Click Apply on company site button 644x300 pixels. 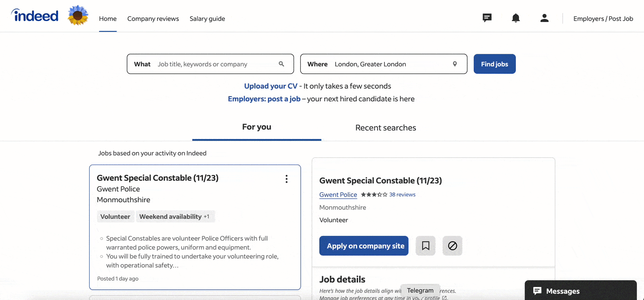363,246
